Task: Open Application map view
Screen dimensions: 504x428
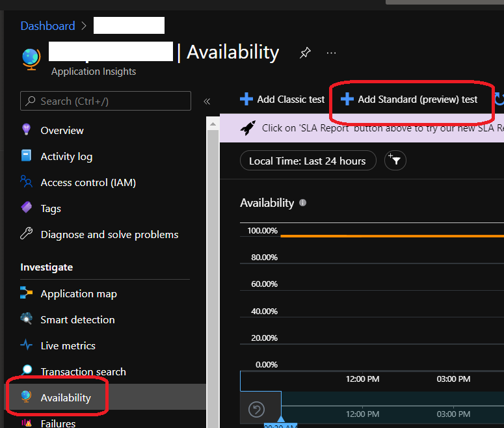Action: tap(79, 294)
